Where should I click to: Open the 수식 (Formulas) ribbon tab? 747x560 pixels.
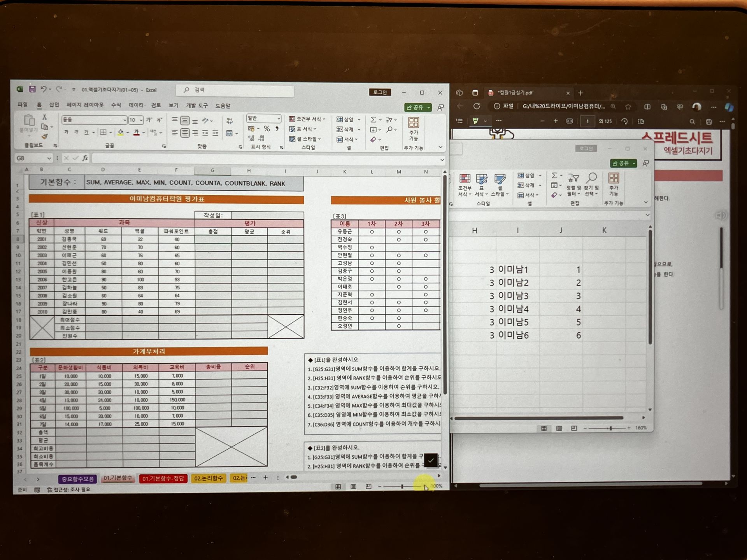(116, 105)
